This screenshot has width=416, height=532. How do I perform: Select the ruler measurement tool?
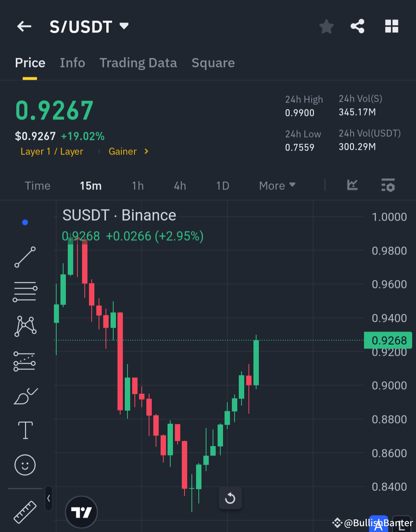[x=25, y=512]
